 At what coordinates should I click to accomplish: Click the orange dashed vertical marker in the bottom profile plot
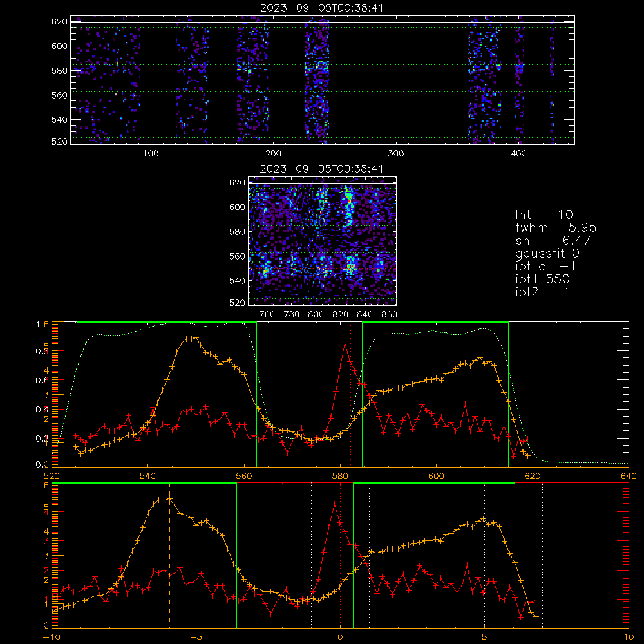pyautogui.click(x=169, y=556)
